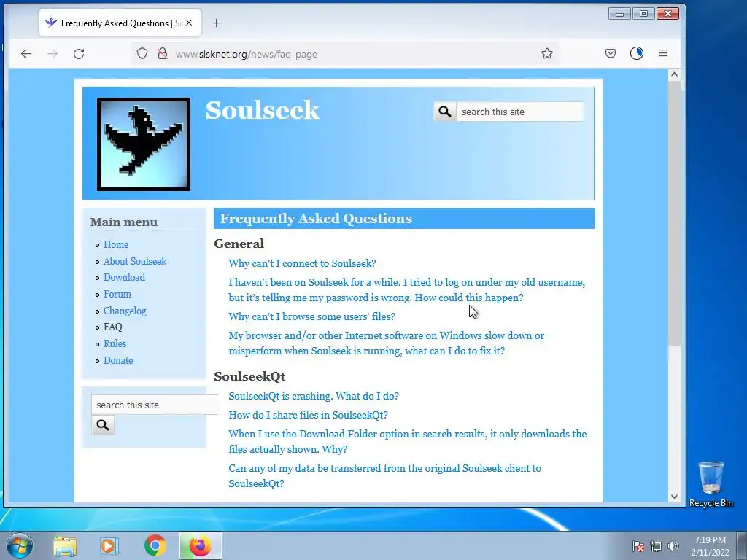This screenshot has width=747, height=560.
Task: Click the insecure connection padlock icon
Action: 163,53
